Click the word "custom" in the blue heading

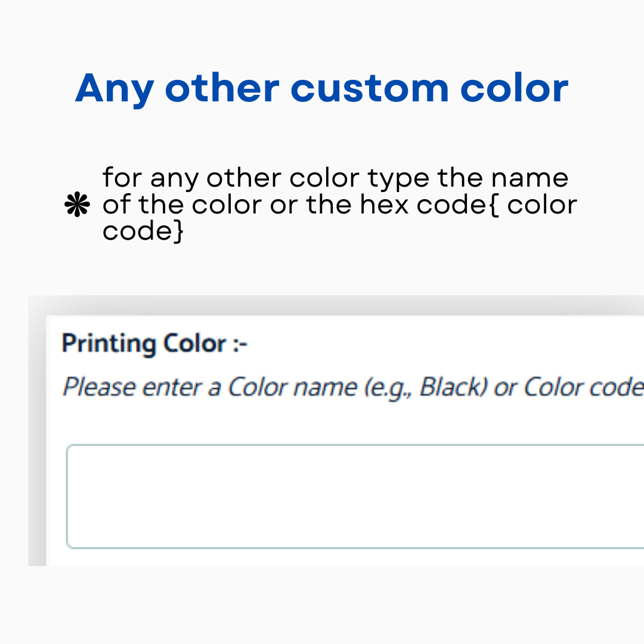(x=369, y=88)
